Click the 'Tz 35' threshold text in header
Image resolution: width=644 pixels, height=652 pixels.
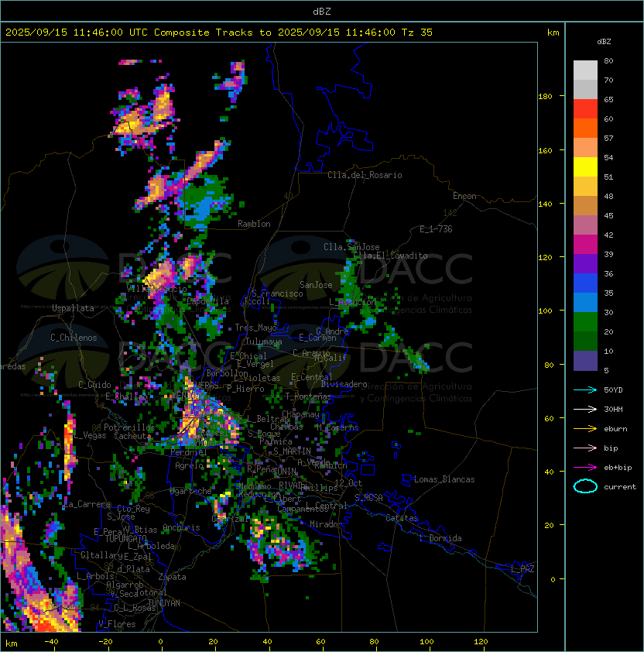click(x=417, y=33)
